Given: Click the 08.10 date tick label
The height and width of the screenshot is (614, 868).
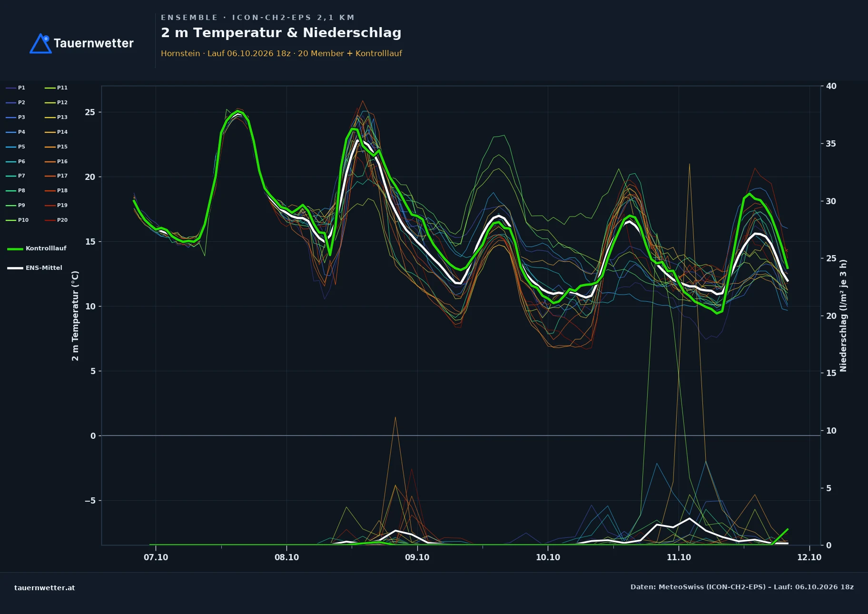Looking at the screenshot, I should [x=286, y=557].
